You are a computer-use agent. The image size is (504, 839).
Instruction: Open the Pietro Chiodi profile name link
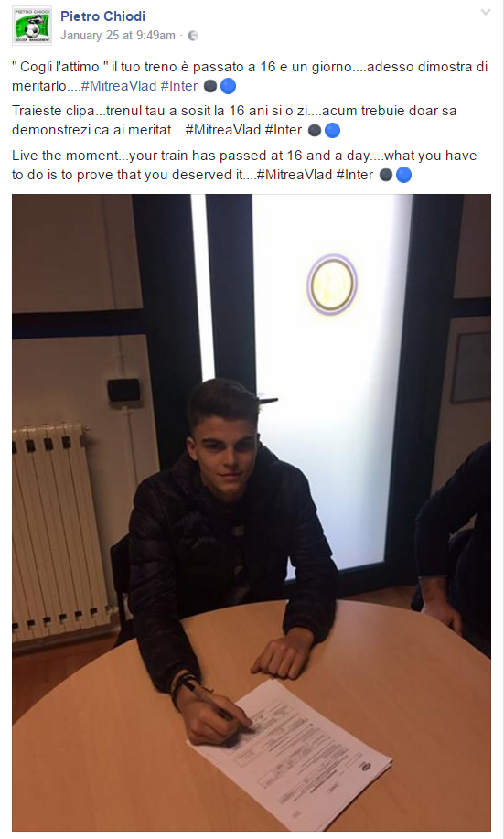point(102,16)
